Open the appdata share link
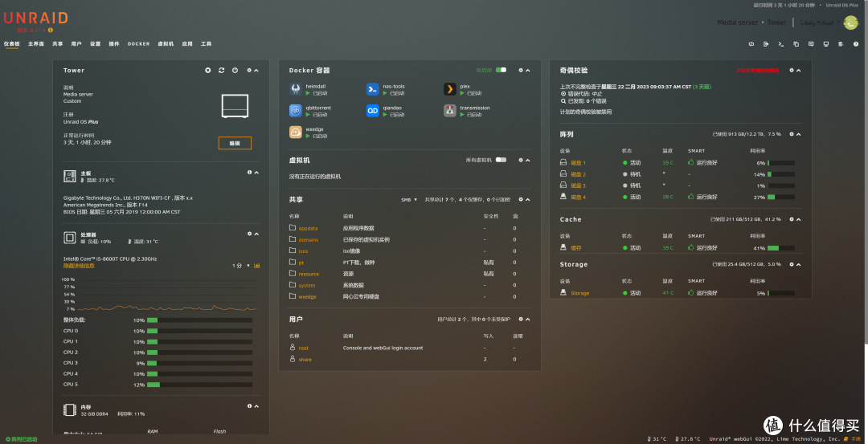The width and height of the screenshot is (868, 444). pyautogui.click(x=309, y=228)
